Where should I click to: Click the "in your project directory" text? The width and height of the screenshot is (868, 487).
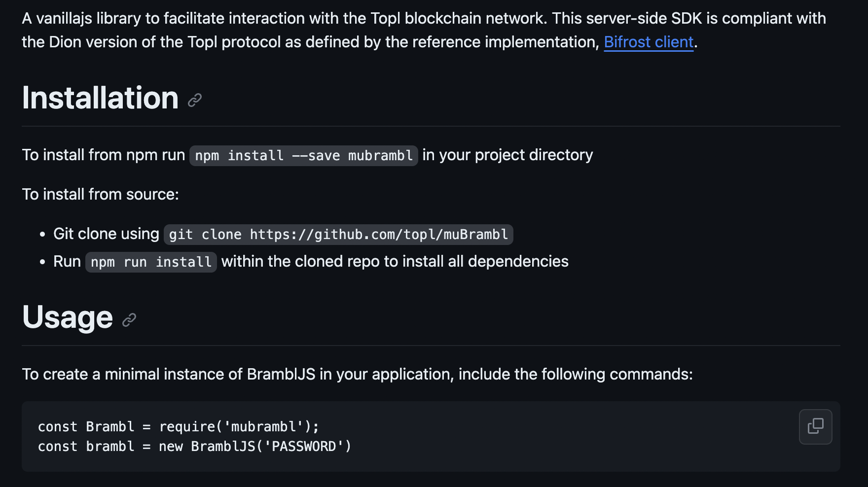point(507,155)
